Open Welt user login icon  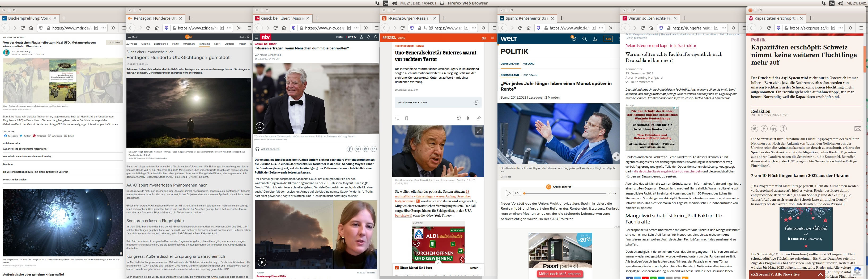595,39
